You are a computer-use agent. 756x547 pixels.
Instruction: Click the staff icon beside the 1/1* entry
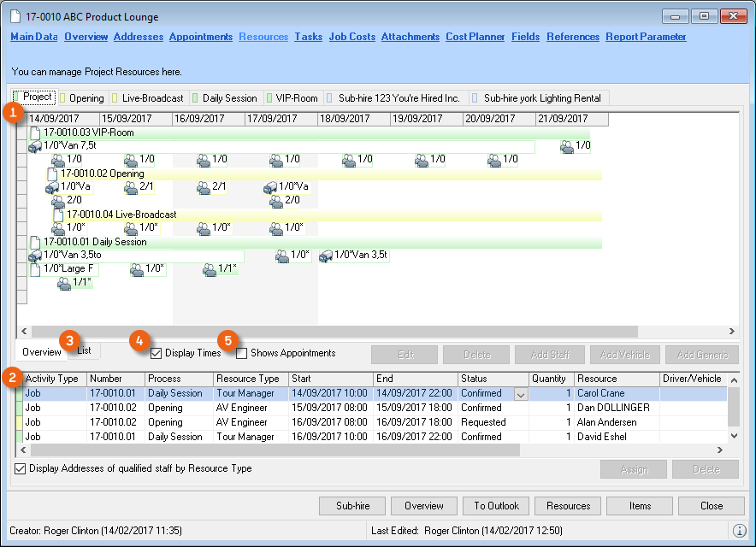click(x=64, y=283)
